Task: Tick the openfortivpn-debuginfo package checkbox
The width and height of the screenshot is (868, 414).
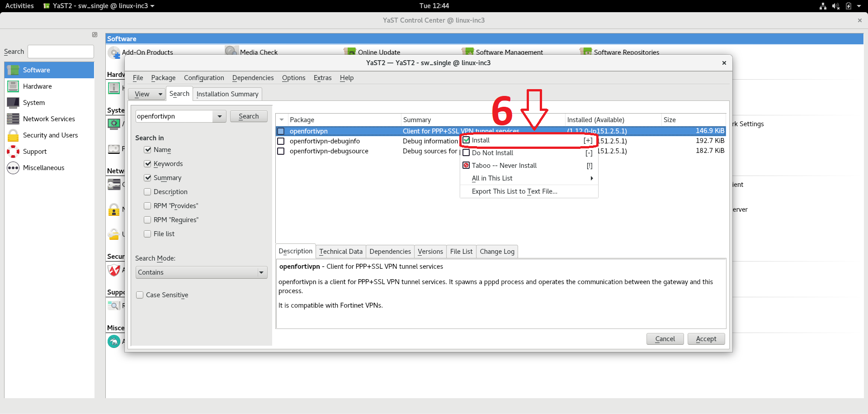Action: (281, 141)
